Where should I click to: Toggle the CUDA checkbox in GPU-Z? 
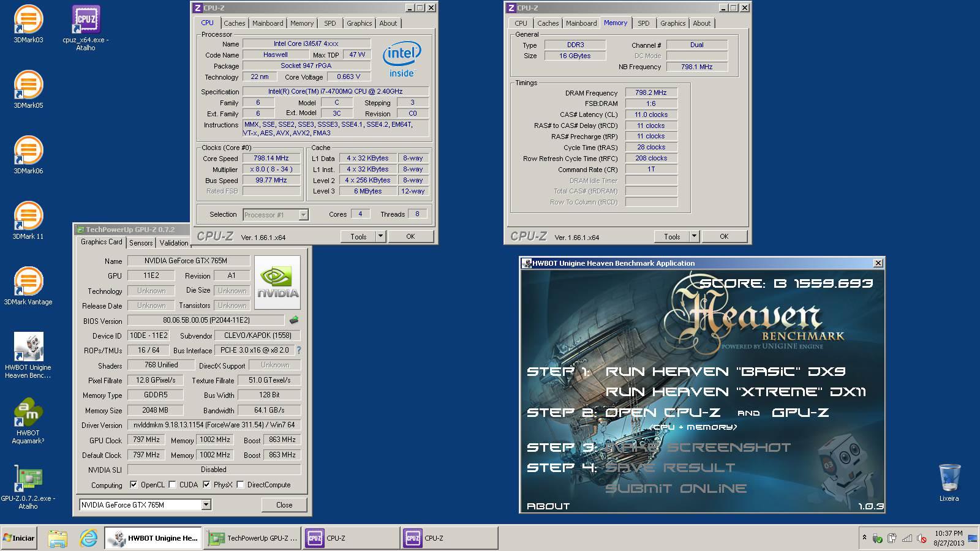pos(173,485)
